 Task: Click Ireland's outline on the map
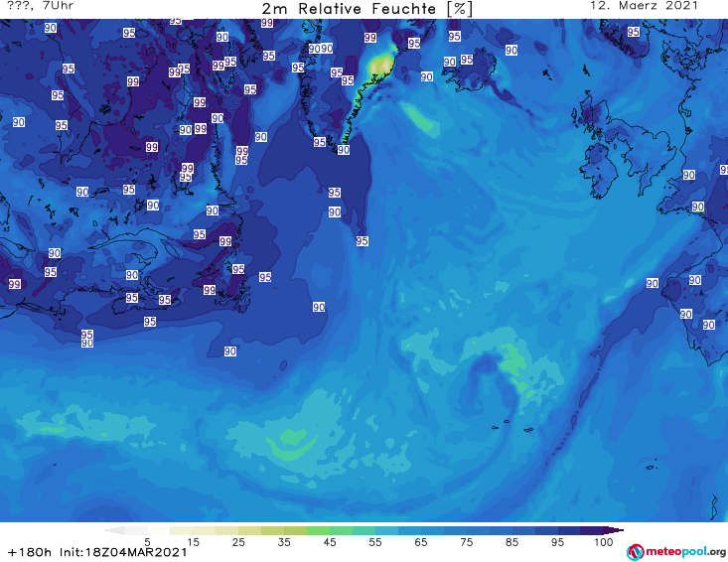pos(599,170)
